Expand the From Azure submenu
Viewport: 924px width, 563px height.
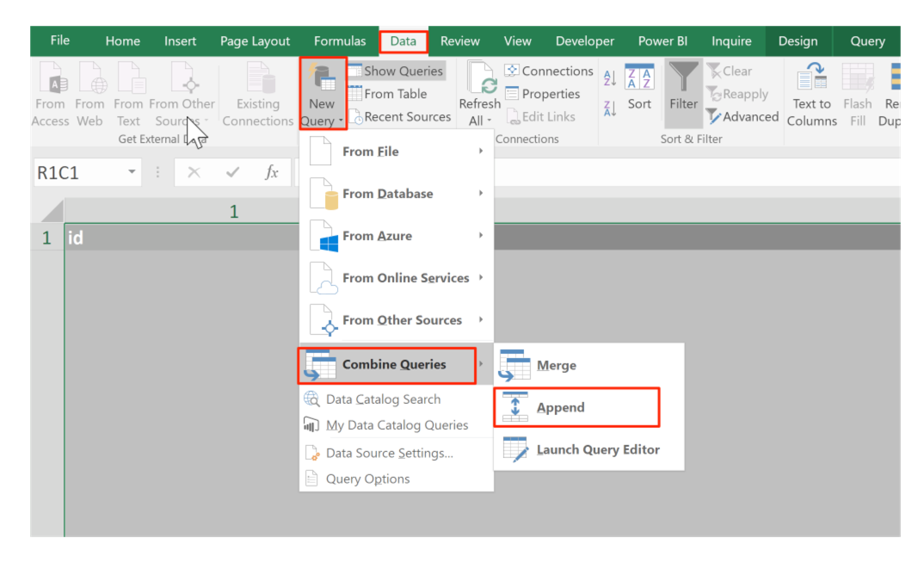point(397,236)
